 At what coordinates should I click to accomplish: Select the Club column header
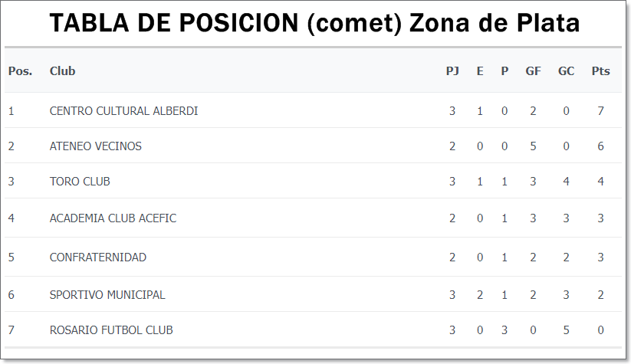coord(62,71)
